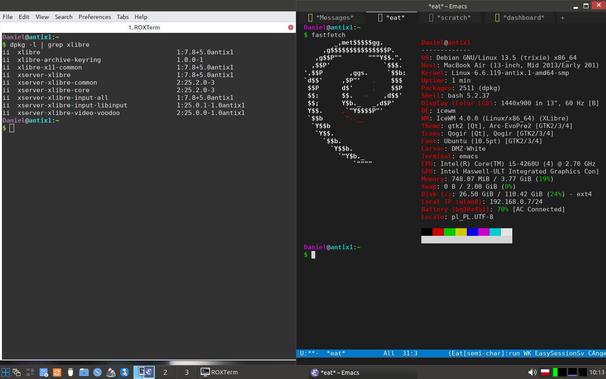Click version '2:25.2.0-3' of xserver-xlibre-core
Viewport: 606px width, 379px height.
point(196,90)
